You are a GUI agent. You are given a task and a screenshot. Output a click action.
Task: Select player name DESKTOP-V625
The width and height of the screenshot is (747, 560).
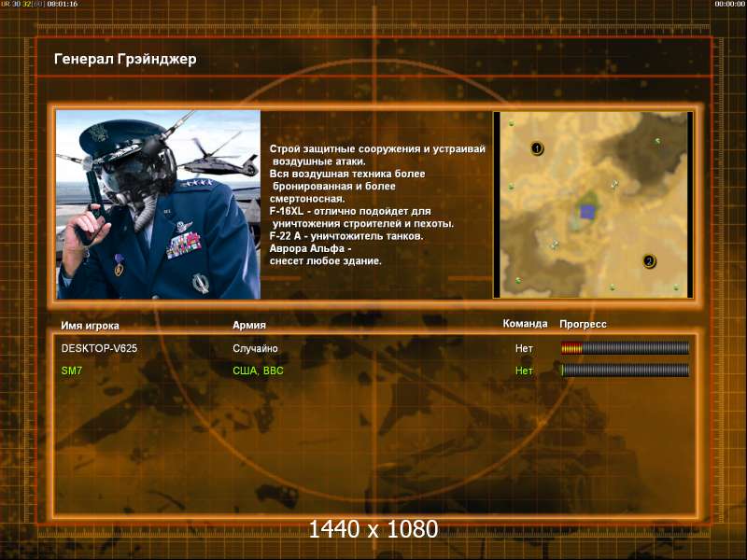click(99, 348)
